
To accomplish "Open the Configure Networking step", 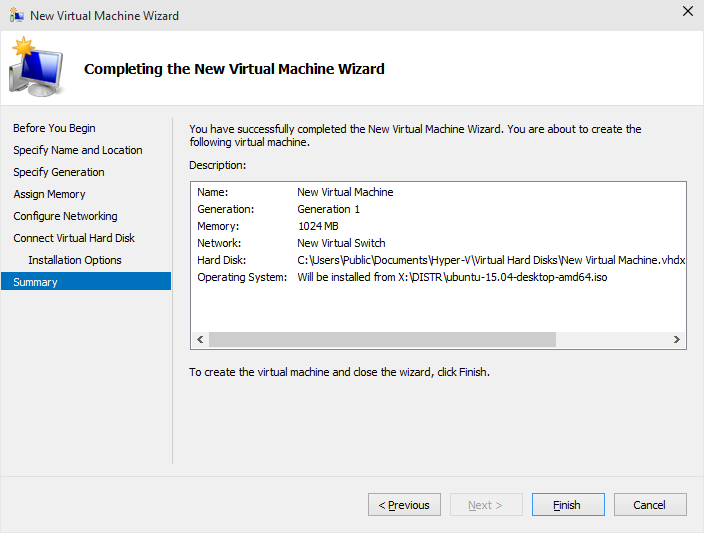I will click(66, 216).
